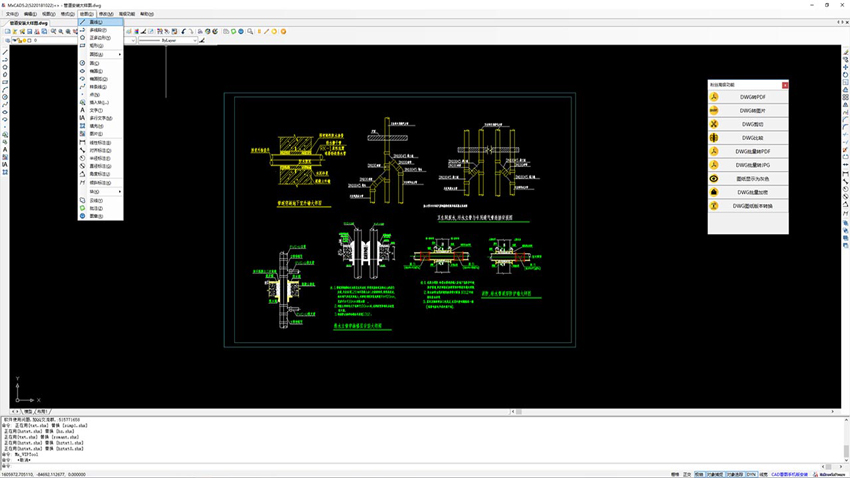850x478 pixels.
Task: Click the globe icon in top toolbar
Action: pos(241,31)
